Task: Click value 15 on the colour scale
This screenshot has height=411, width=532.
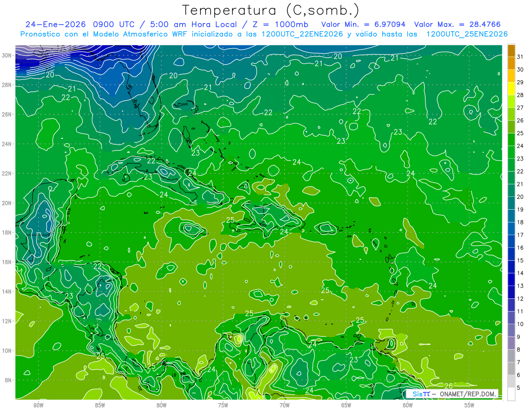Action: coord(520,261)
